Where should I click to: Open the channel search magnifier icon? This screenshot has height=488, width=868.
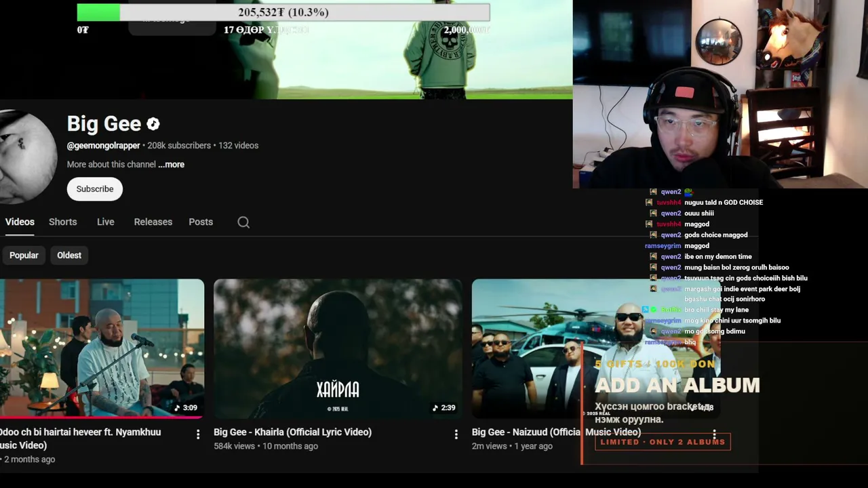[x=243, y=222]
